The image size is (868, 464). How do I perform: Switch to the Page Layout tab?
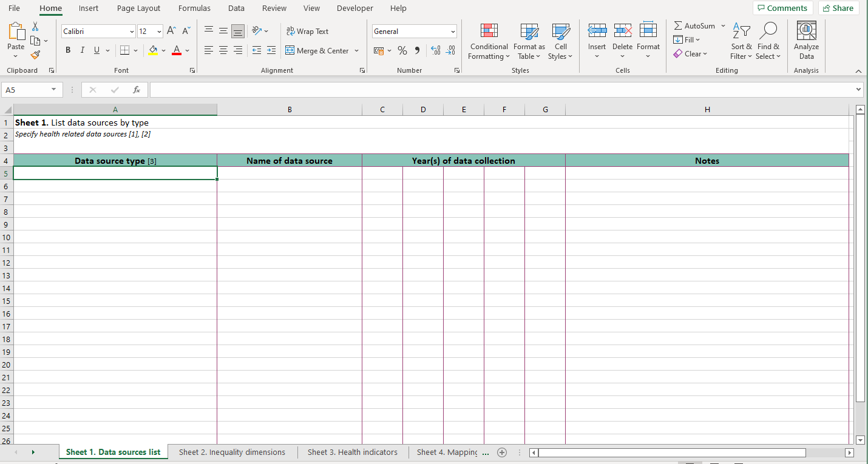click(139, 8)
